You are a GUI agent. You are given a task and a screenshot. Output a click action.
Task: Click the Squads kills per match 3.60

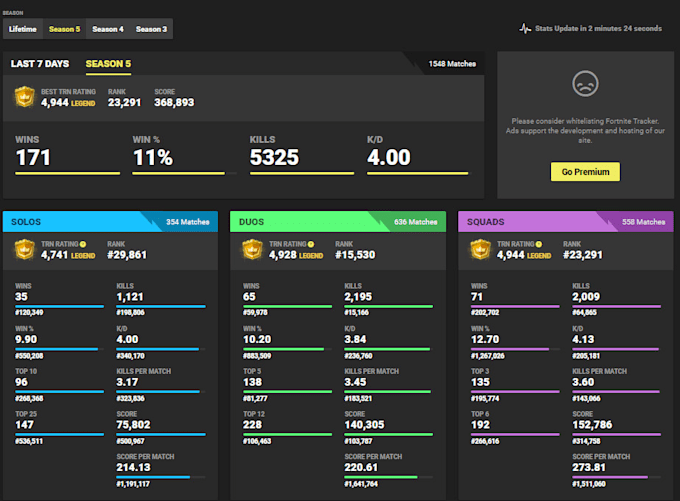click(583, 382)
